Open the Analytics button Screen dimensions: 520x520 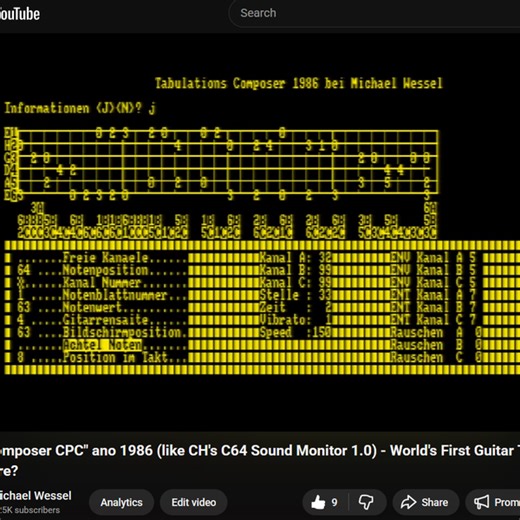(121, 502)
